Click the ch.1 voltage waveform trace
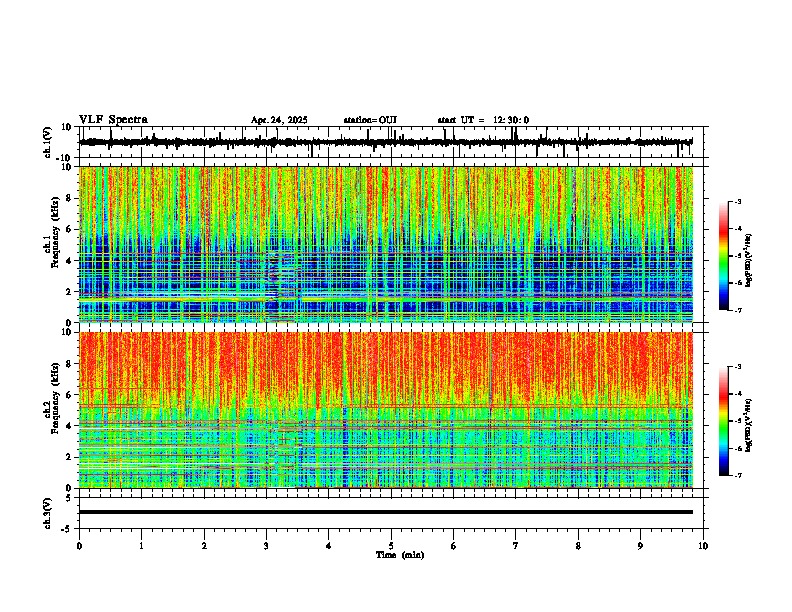Screen dimensions: 792x612 [x=385, y=142]
